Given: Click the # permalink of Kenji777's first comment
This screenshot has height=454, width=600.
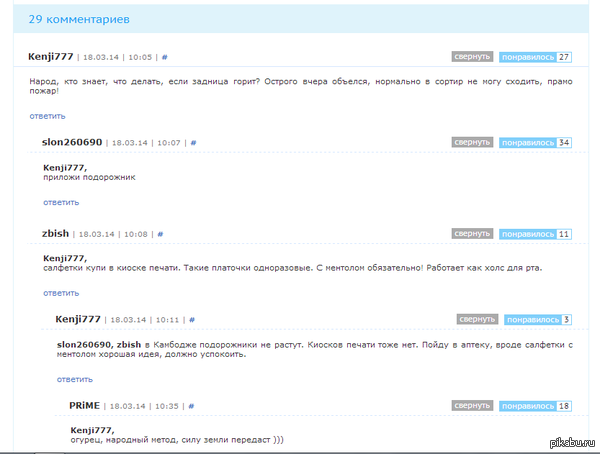Looking at the screenshot, I should (165, 57).
